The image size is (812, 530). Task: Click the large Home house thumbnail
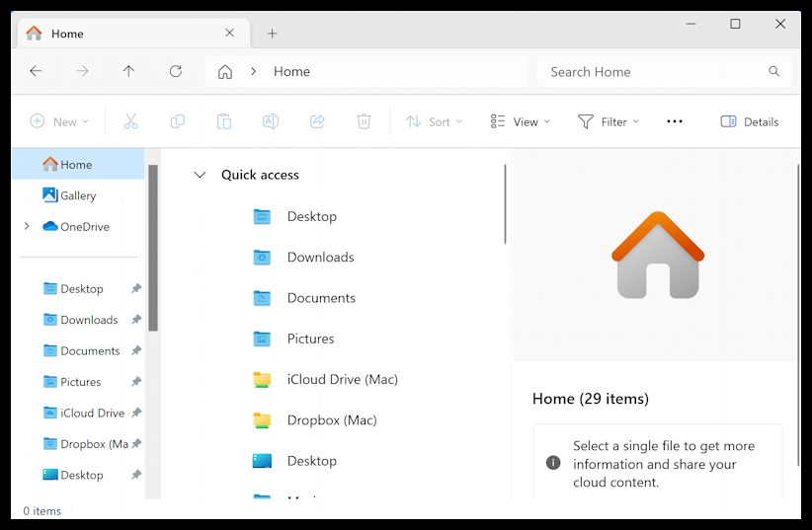(x=658, y=255)
